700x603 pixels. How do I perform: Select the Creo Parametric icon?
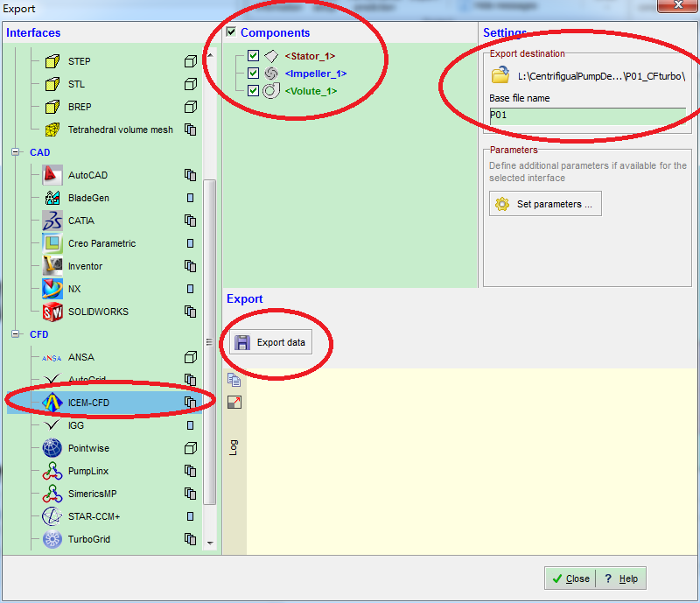52,243
